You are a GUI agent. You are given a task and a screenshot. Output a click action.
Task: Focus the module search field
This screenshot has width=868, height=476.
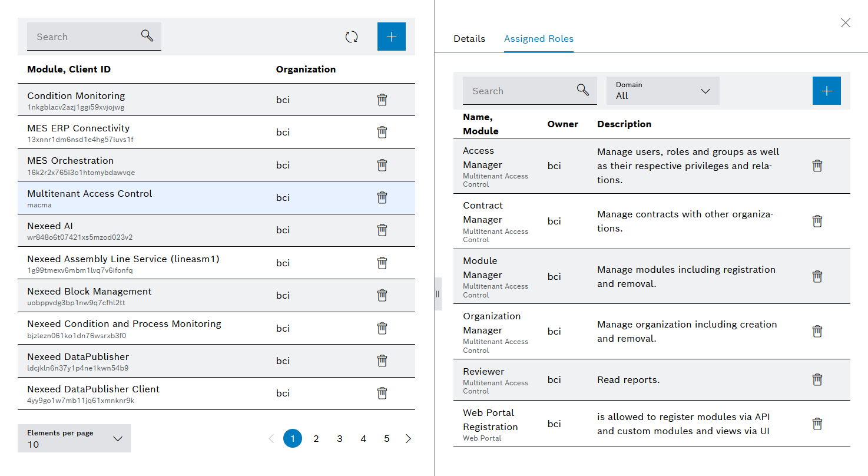point(94,37)
